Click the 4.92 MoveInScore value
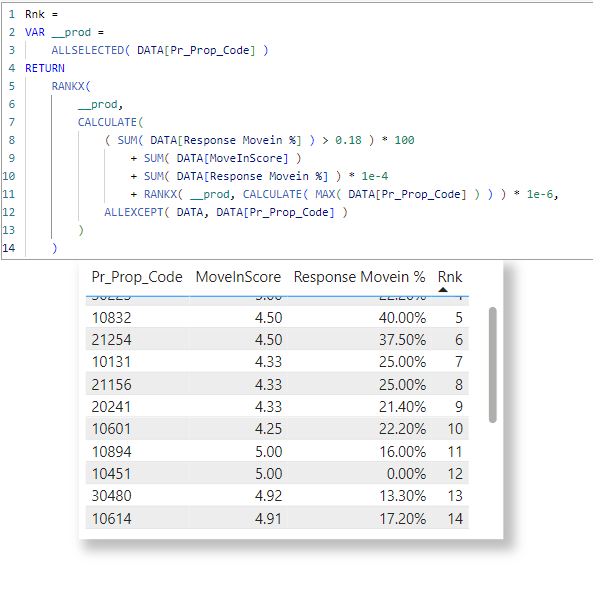The height and width of the screenshot is (595, 593). pos(268,496)
